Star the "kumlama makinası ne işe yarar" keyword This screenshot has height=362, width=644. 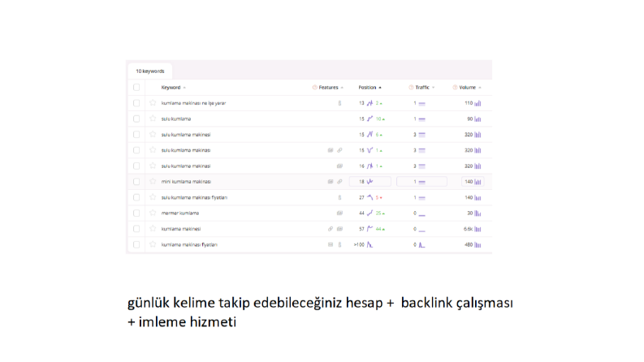[x=153, y=103]
